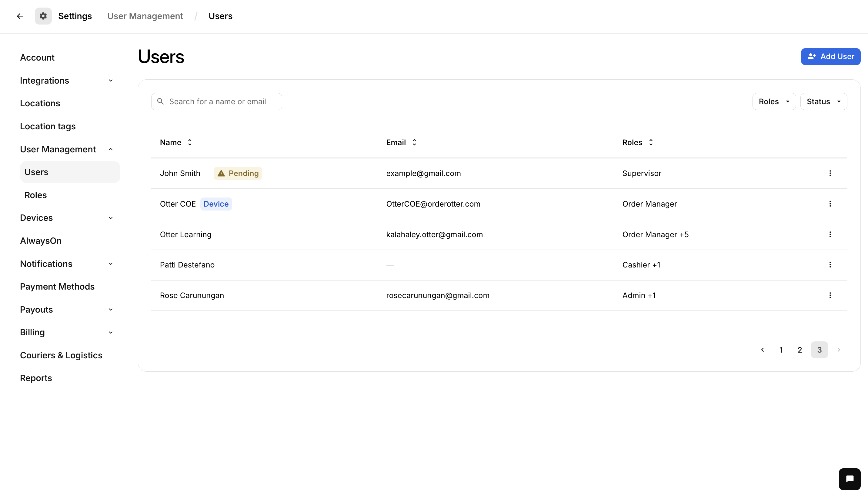
Task: Open the kebab menu on John Smith's row
Action: tap(830, 173)
